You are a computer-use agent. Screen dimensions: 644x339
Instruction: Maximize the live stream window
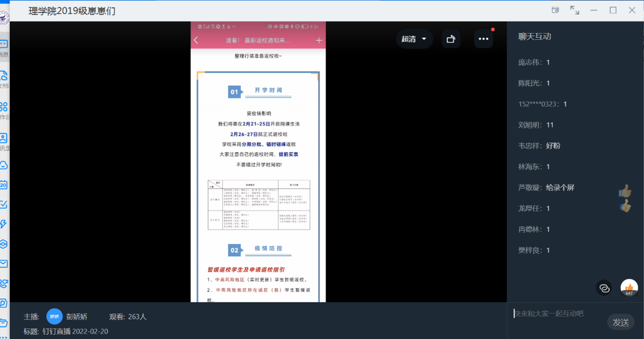(x=613, y=10)
